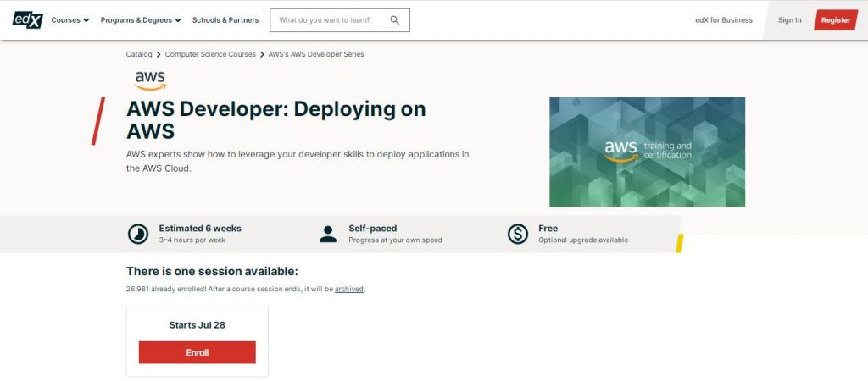Click the person icon beside Self-paced

(328, 234)
